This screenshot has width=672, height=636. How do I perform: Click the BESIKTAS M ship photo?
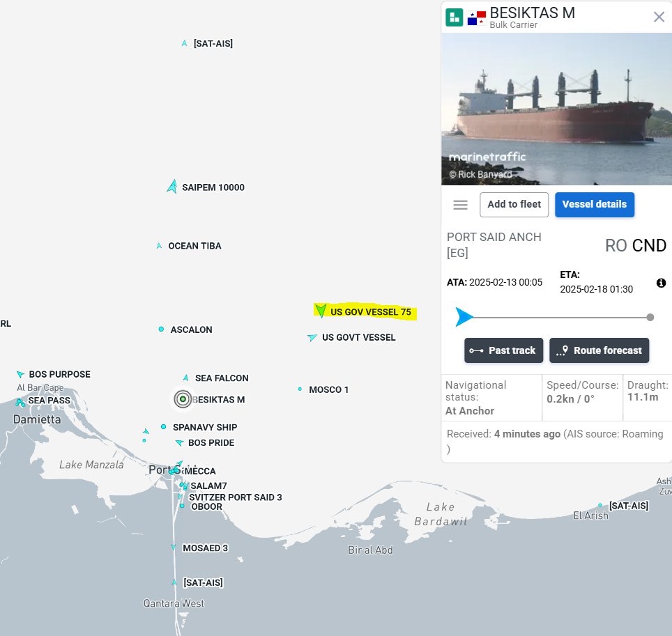[556, 108]
